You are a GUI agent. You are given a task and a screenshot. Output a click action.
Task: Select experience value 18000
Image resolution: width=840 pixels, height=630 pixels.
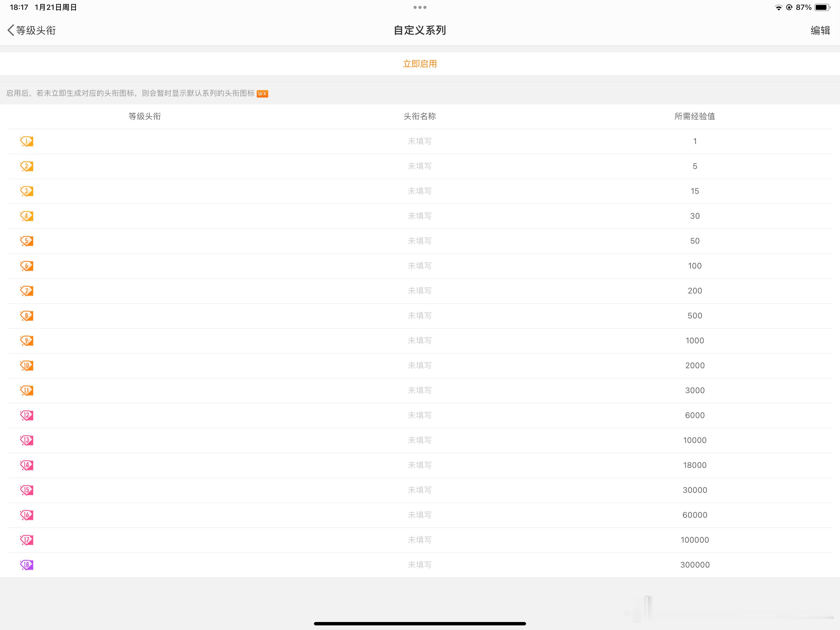(695, 465)
